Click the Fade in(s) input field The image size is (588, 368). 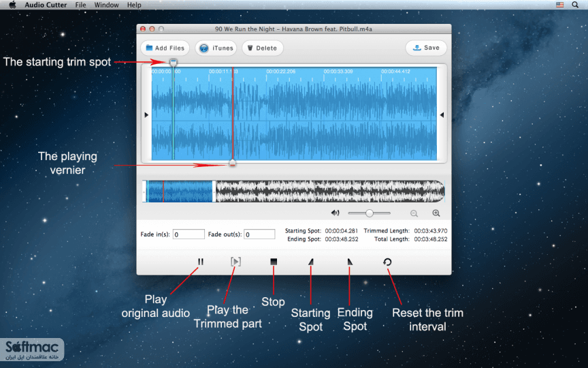click(189, 234)
